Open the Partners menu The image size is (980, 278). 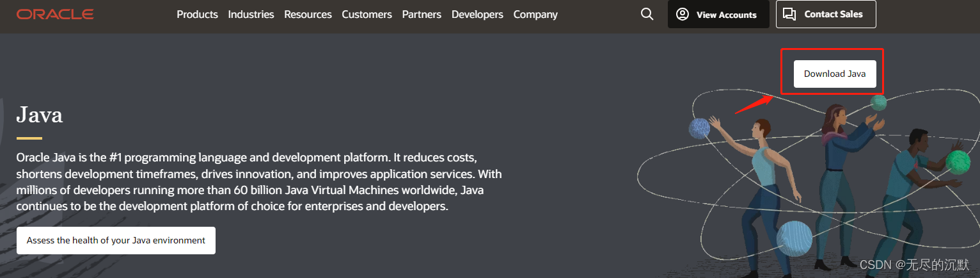[x=422, y=14]
